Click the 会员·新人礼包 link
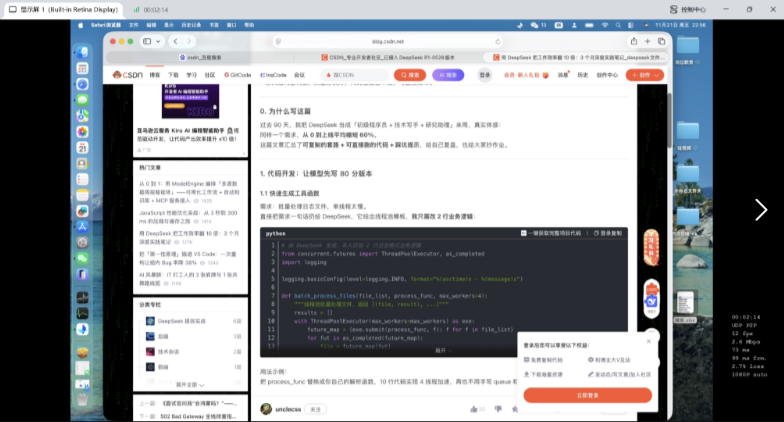The width and height of the screenshot is (784, 422). click(526, 75)
